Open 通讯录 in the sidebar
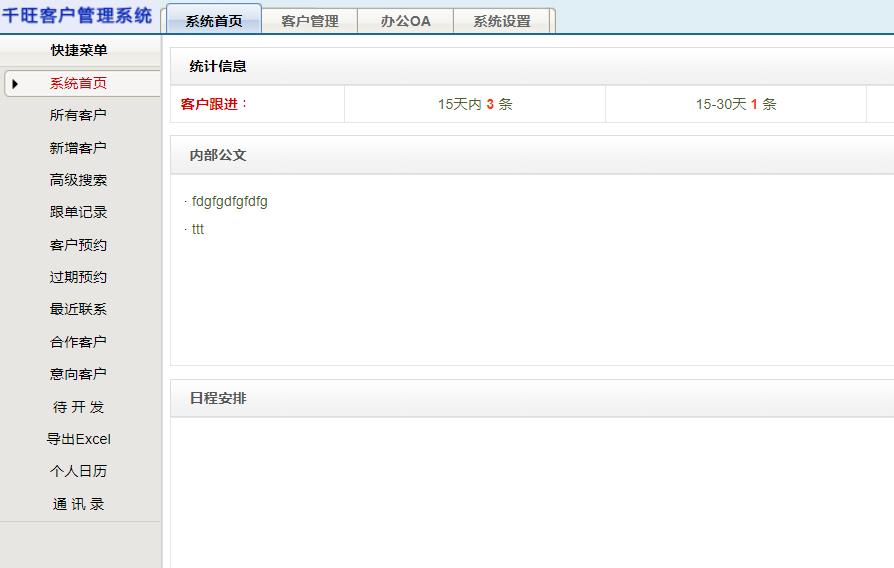The width and height of the screenshot is (894, 568). pyautogui.click(x=78, y=504)
